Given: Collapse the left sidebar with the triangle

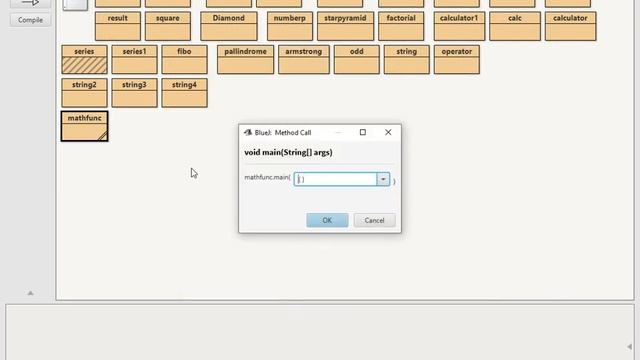Looking at the screenshot, I should (x=30, y=293).
